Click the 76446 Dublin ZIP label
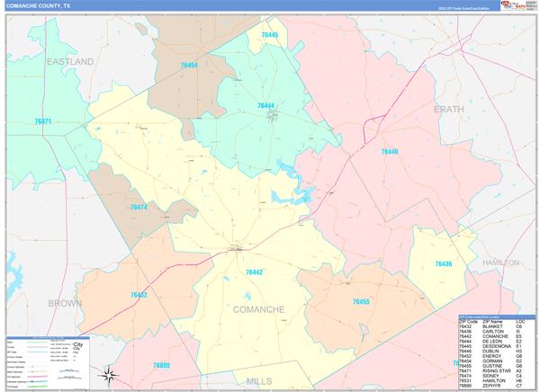 point(390,151)
